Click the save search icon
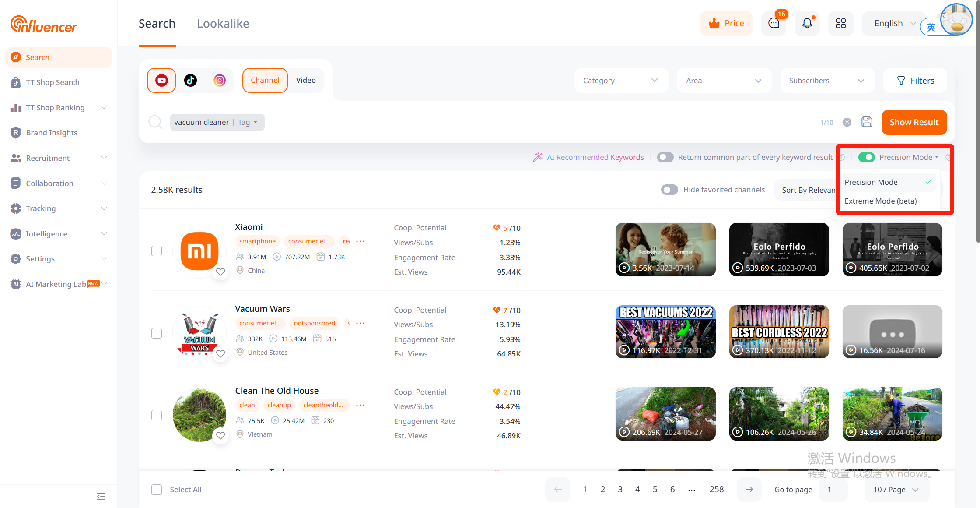Image resolution: width=980 pixels, height=508 pixels. pyautogui.click(x=867, y=122)
